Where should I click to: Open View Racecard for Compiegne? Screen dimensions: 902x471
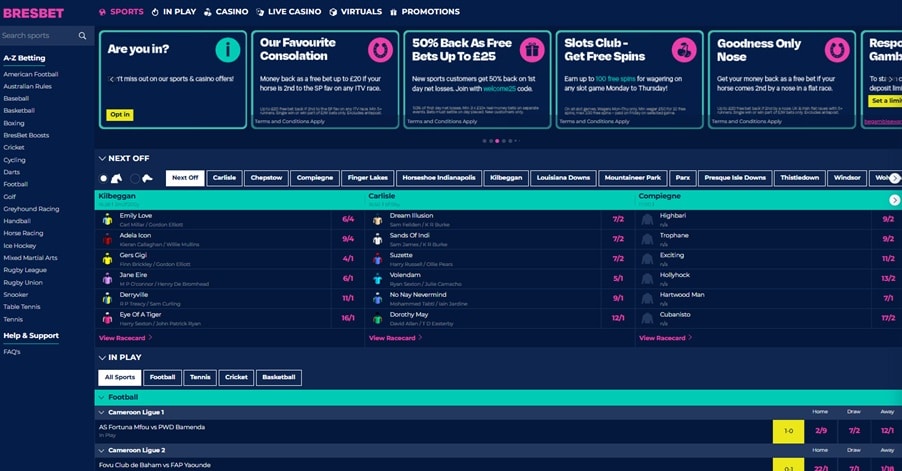(666, 338)
